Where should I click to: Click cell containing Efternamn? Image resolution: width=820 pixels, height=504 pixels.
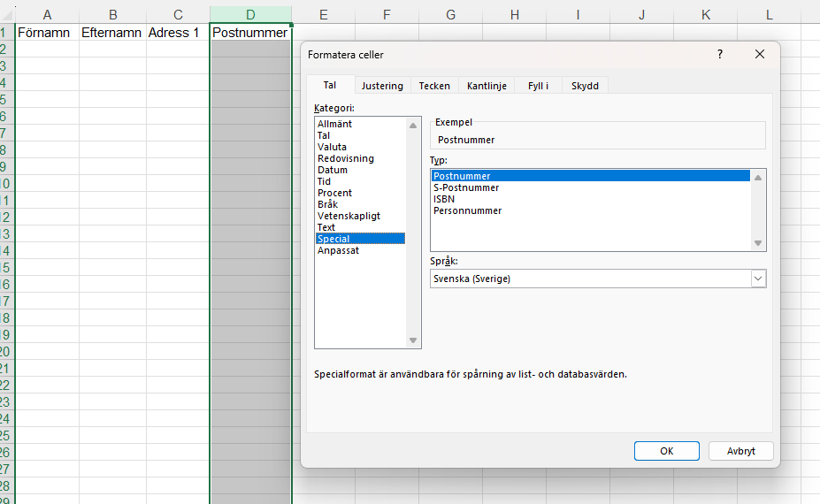coord(112,33)
